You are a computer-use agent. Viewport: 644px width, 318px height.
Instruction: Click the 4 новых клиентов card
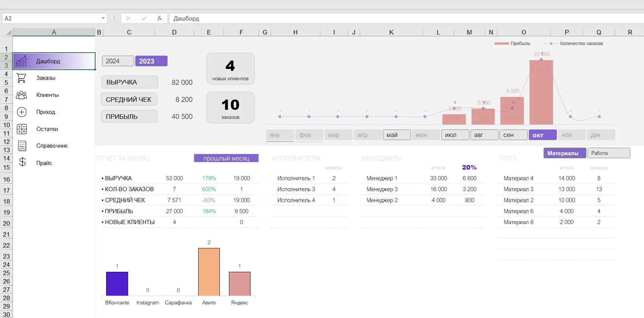[230, 69]
